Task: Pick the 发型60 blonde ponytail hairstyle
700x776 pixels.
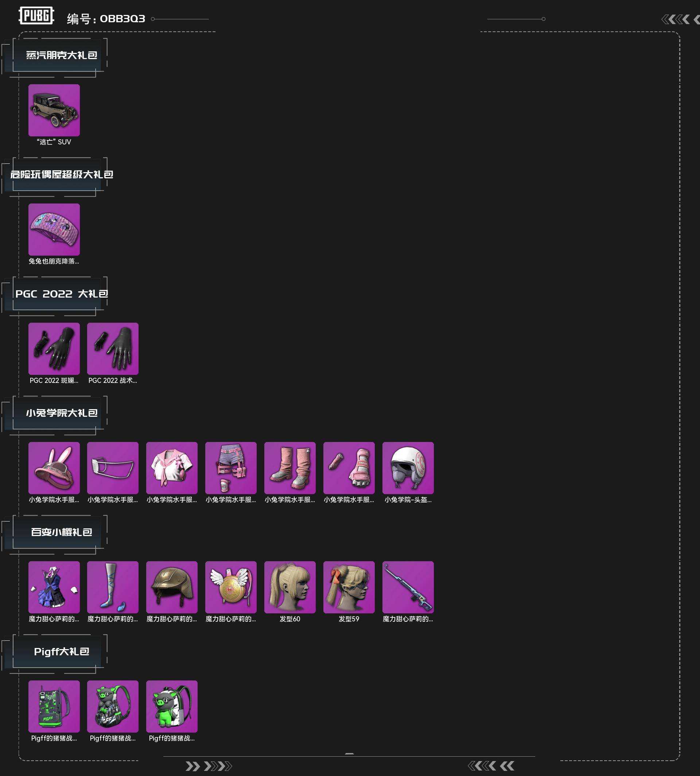Action: (x=290, y=587)
